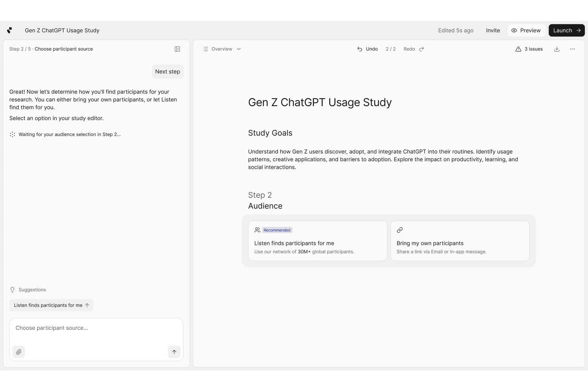588x392 pixels.
Task: Click the Step 2 / 5 breadcrumb text
Action: 20,49
